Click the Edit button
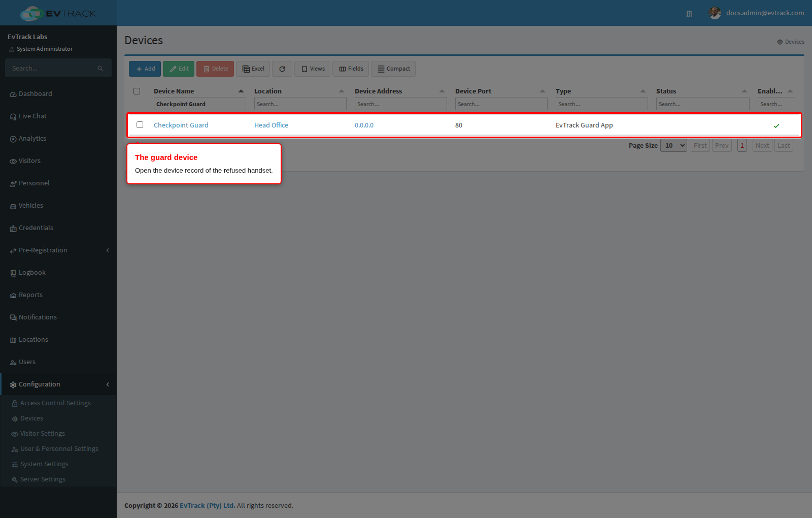The height and width of the screenshot is (518, 812). pos(179,69)
